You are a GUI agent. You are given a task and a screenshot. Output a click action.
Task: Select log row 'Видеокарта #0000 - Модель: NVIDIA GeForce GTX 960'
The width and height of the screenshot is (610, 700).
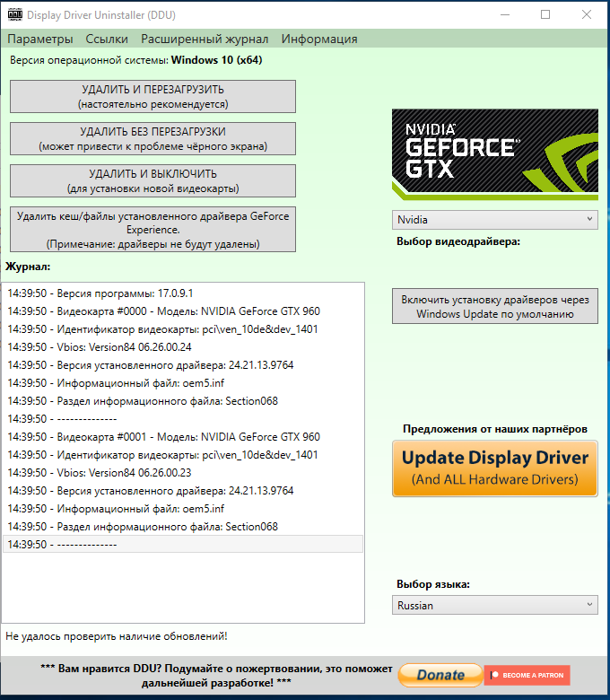[x=183, y=311]
